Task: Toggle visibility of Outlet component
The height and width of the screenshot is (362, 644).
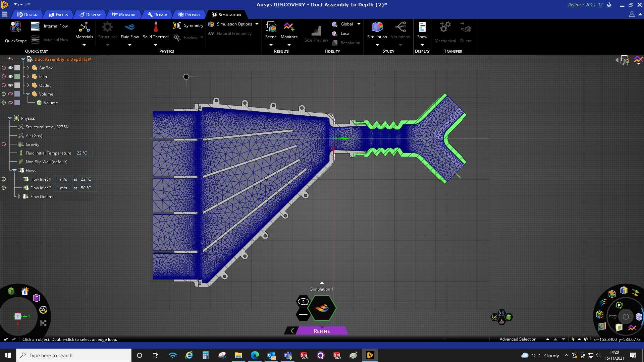Action: point(10,85)
